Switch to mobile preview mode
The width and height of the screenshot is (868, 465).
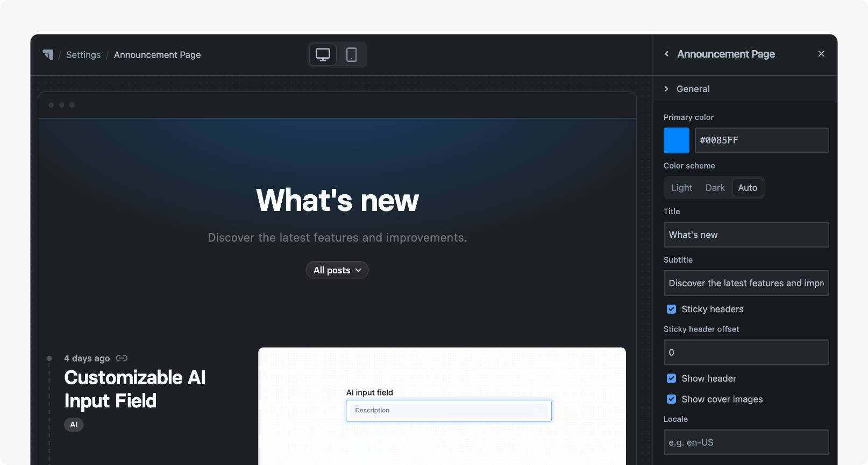point(351,55)
